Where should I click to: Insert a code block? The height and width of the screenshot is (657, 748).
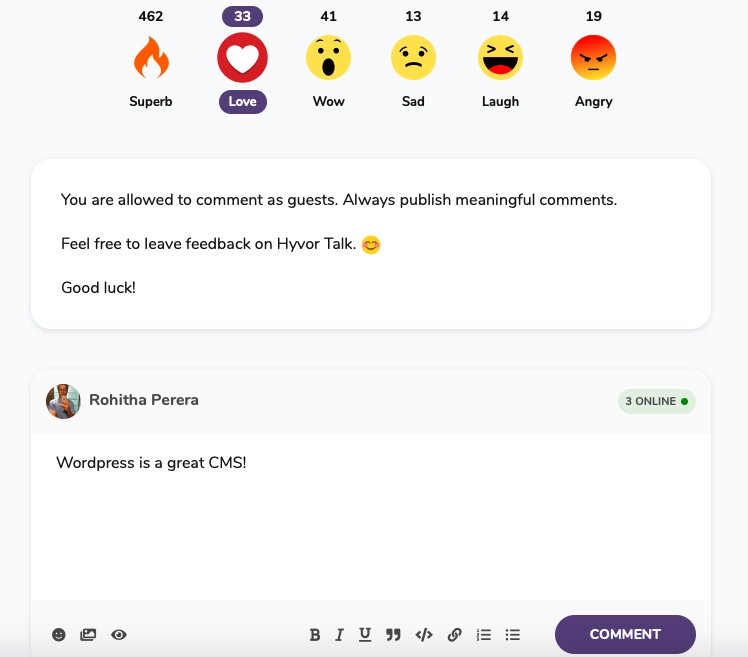click(x=424, y=635)
